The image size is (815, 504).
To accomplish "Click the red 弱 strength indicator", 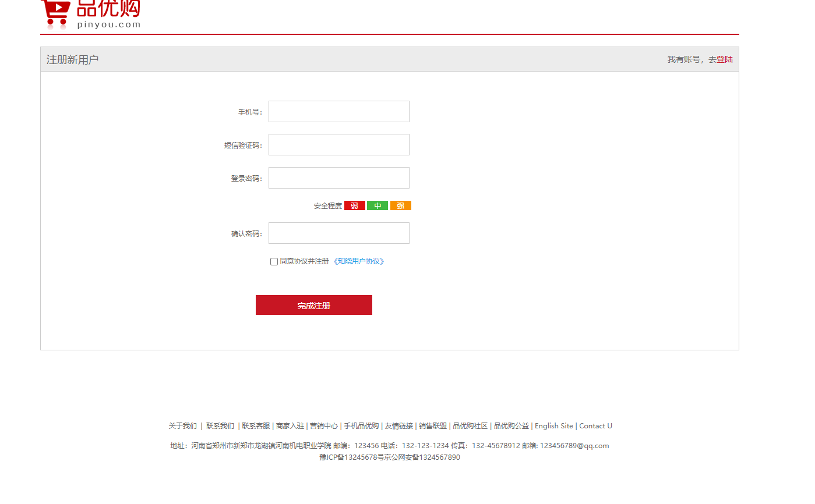I will click(354, 205).
